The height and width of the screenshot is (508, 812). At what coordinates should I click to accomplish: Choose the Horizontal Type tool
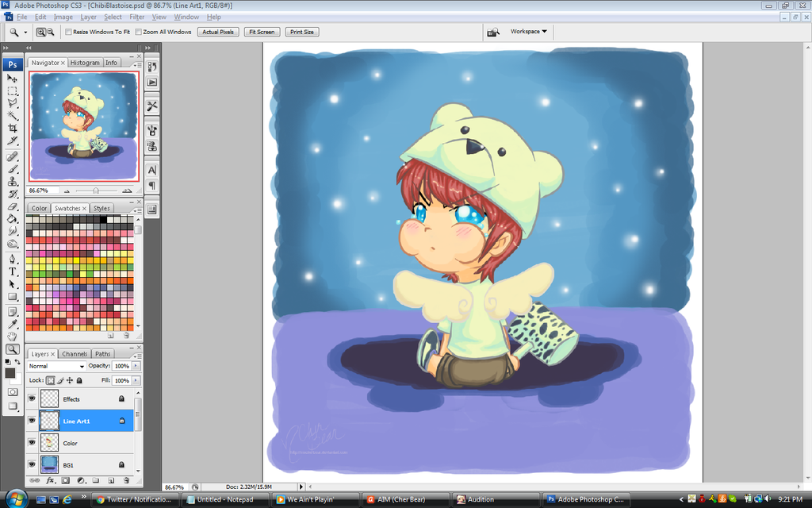click(13, 271)
